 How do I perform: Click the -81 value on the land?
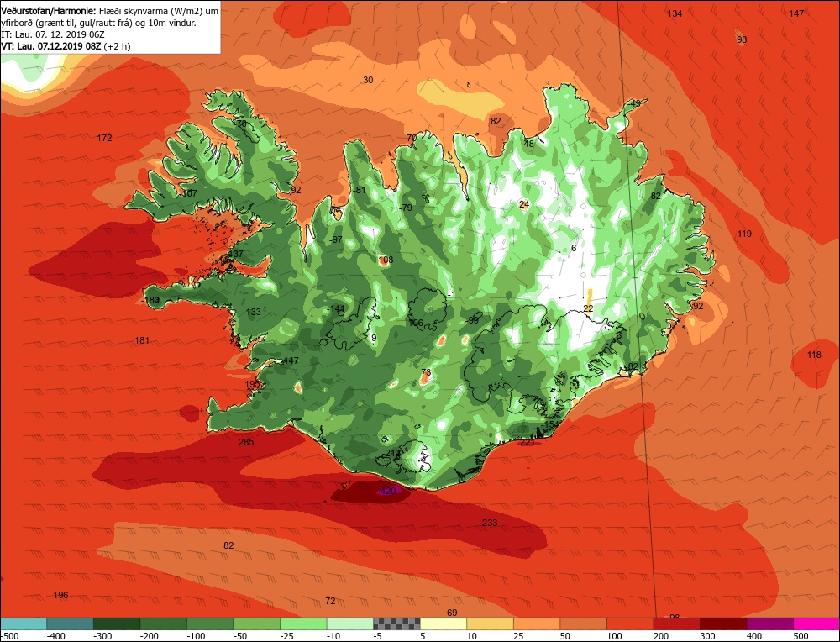point(359,190)
